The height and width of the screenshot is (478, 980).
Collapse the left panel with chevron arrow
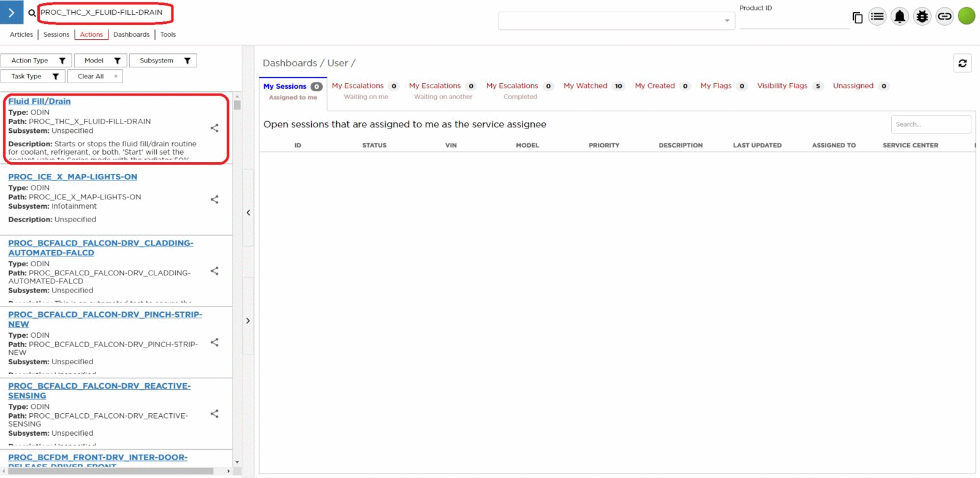[x=248, y=213]
